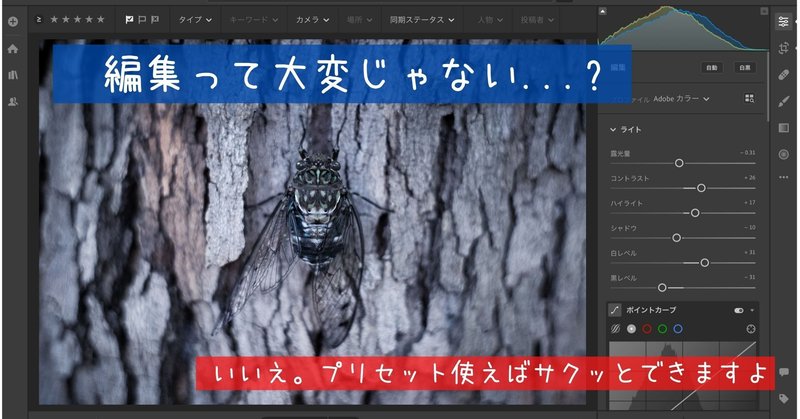Click the シャドウ slider handle
The height and width of the screenshot is (419, 800).
pos(677,238)
